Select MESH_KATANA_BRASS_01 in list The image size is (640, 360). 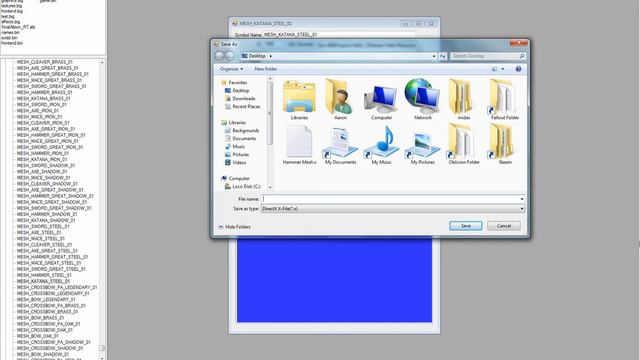point(43,98)
